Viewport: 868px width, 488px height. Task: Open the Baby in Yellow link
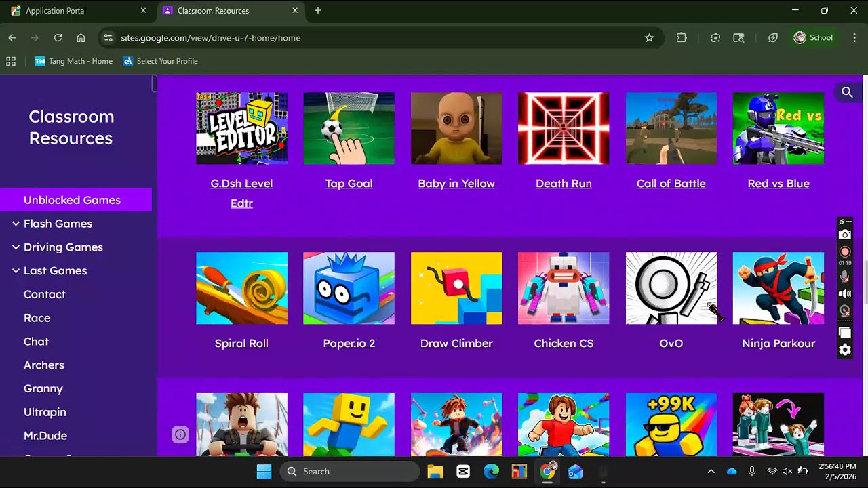456,184
